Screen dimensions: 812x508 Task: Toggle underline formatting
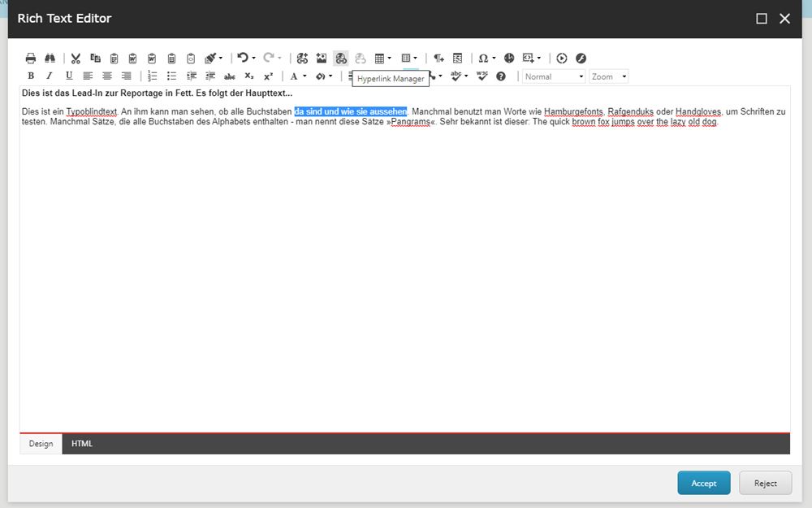[x=68, y=76]
